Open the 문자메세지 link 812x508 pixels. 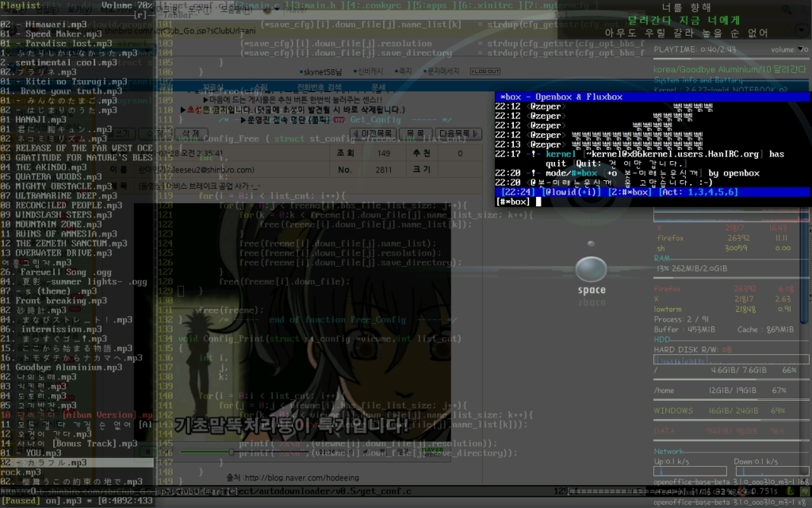point(441,71)
